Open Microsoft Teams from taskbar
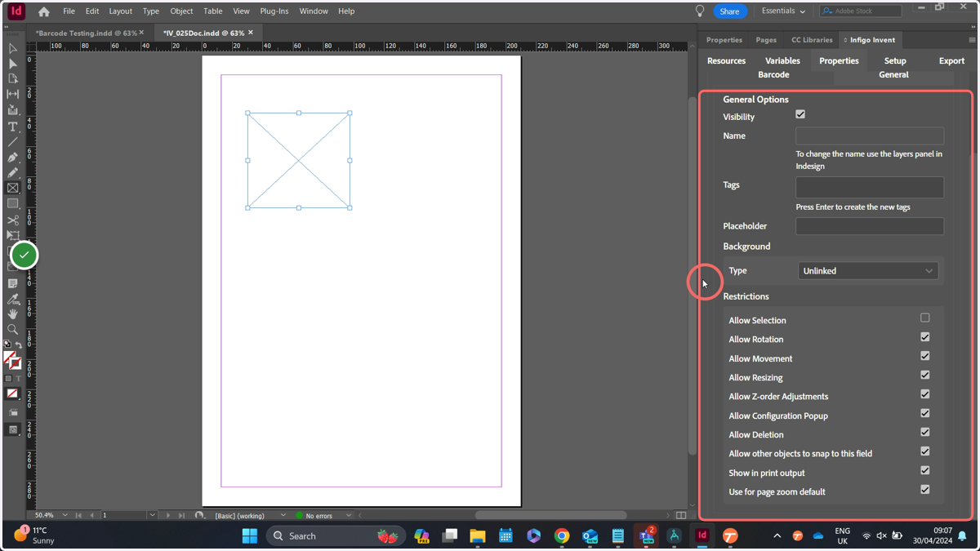The width and height of the screenshot is (980, 551). pos(646,536)
